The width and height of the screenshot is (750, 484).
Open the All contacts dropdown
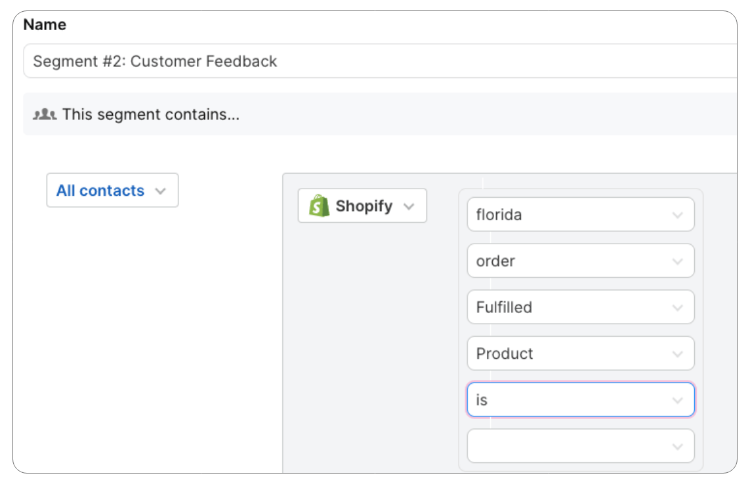tap(112, 190)
